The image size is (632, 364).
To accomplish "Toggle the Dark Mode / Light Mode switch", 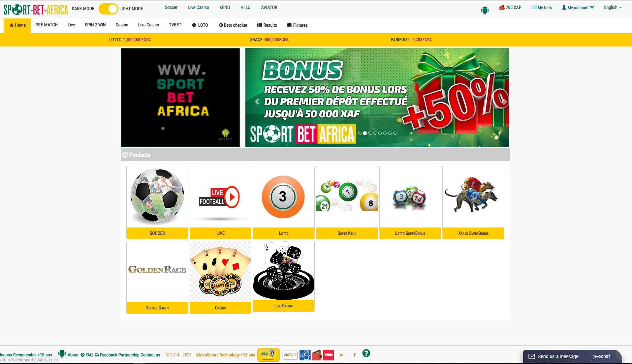I will [108, 9].
